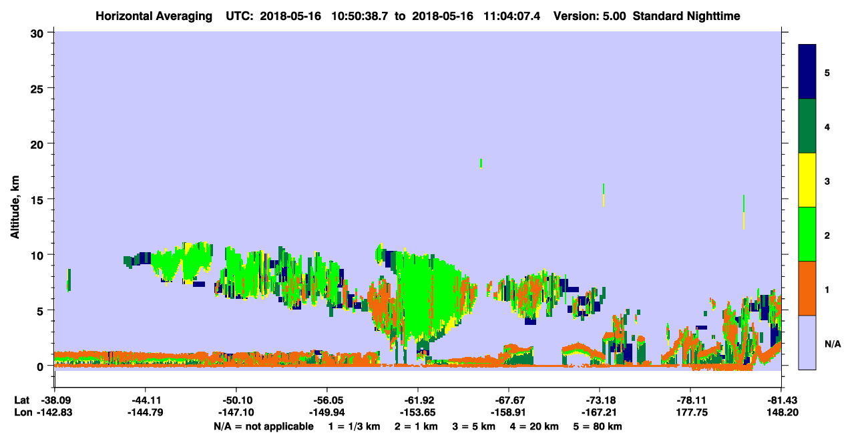This screenshot has height=445, width=868.
Task: Click the colorbar label '2'
Action: point(827,234)
